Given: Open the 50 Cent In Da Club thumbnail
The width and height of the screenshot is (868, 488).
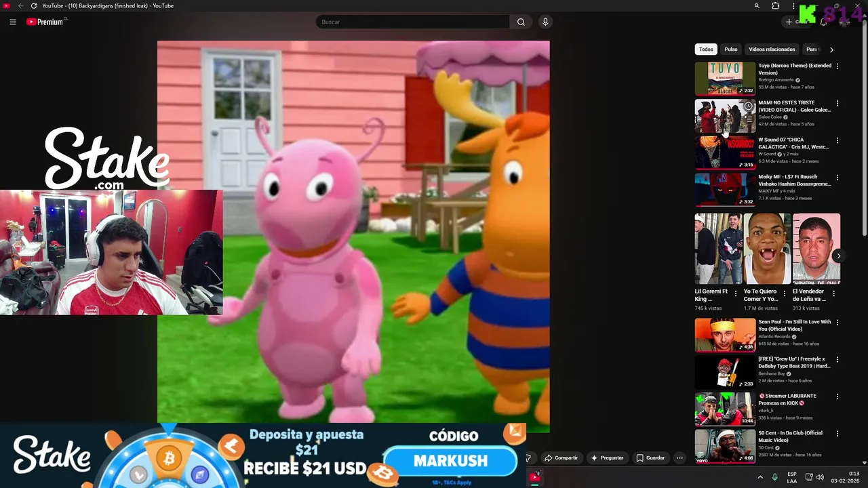Looking at the screenshot, I should click(x=725, y=446).
